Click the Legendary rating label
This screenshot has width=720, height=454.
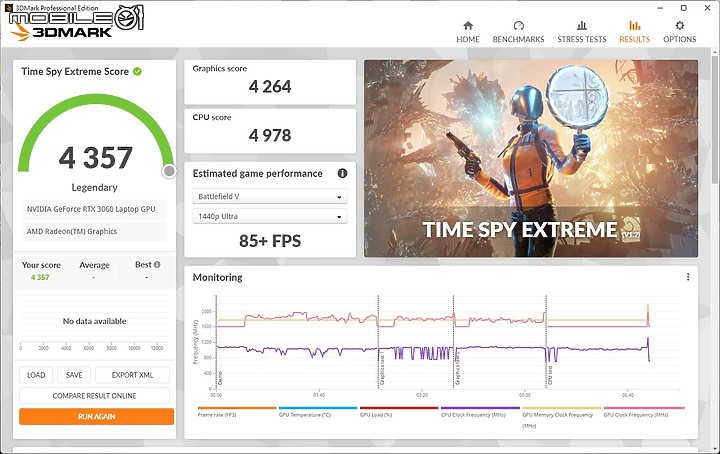click(94, 187)
